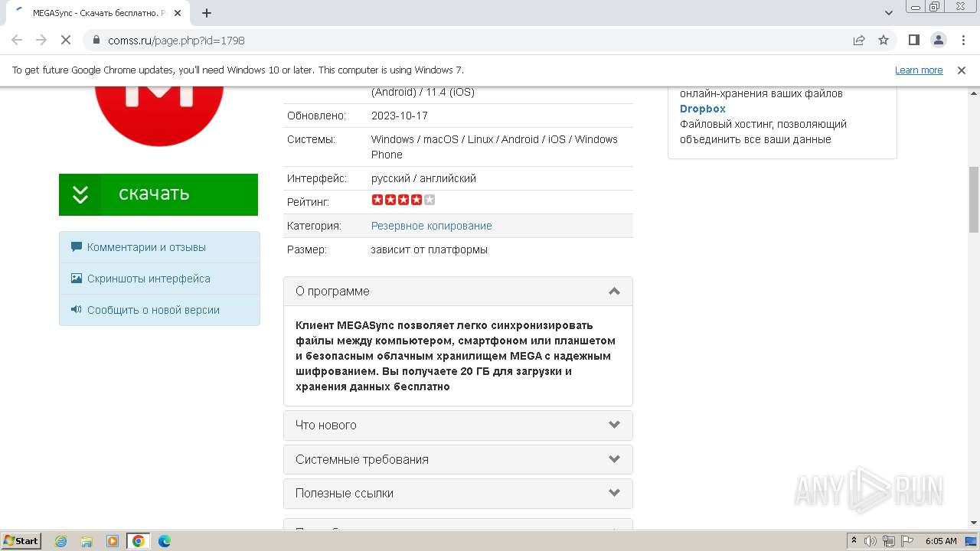Viewport: 980px width, 551px height.
Task: Open Сообщить о новой версии link
Action: [153, 310]
